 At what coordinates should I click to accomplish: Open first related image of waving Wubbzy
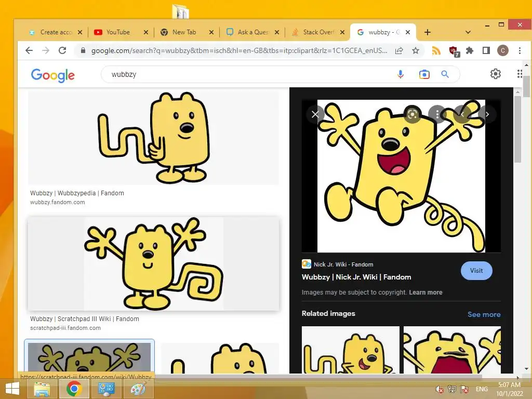tap(351, 350)
